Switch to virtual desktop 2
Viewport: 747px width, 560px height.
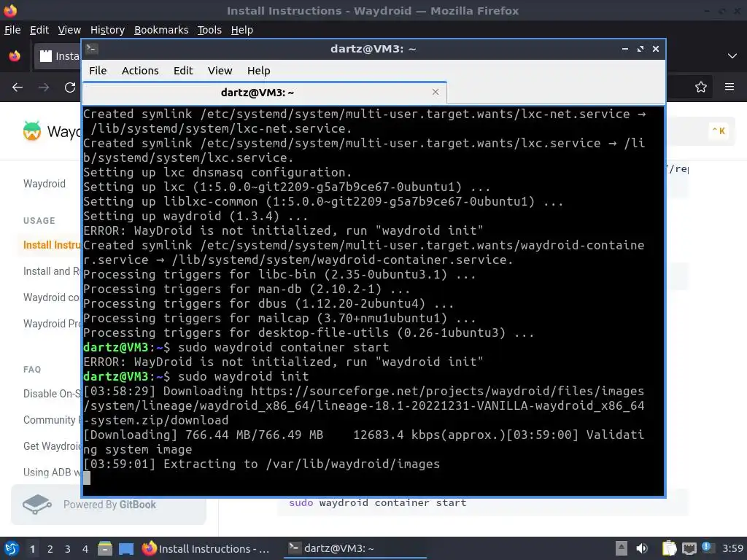point(50,549)
